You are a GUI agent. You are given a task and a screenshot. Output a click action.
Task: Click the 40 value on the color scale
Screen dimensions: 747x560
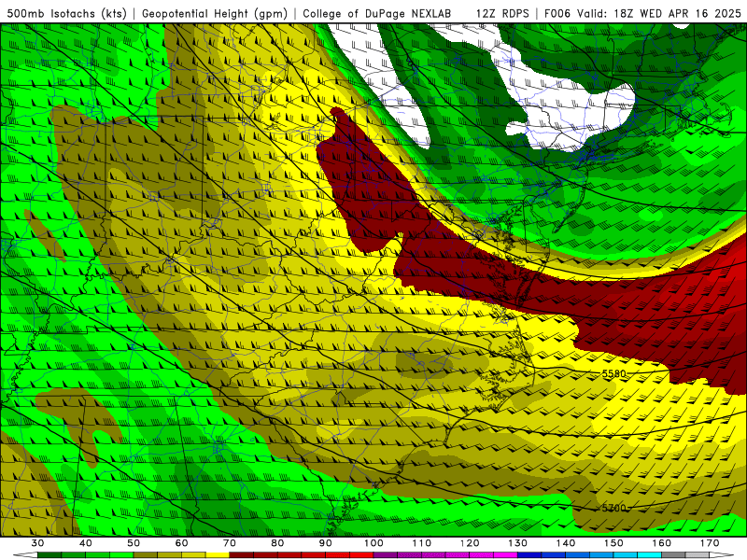click(x=86, y=543)
